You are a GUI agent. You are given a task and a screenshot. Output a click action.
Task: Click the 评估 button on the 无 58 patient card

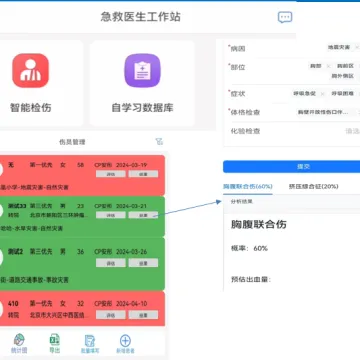pos(111,174)
